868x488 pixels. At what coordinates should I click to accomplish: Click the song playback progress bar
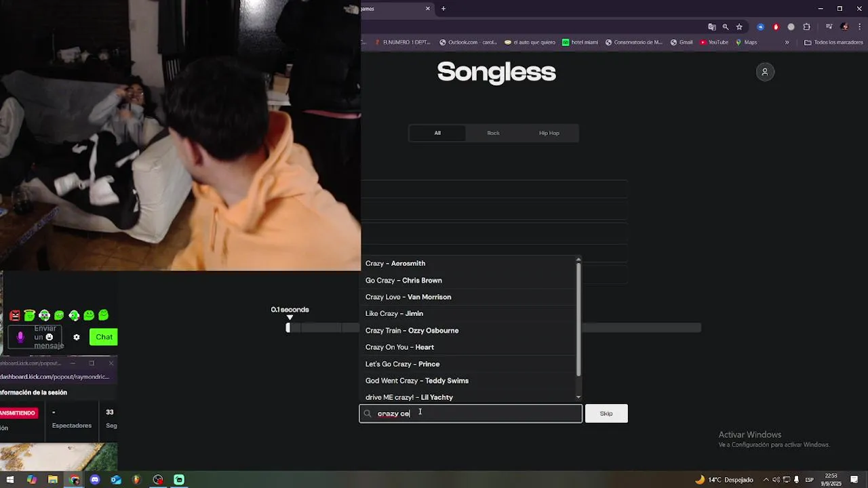coord(494,328)
